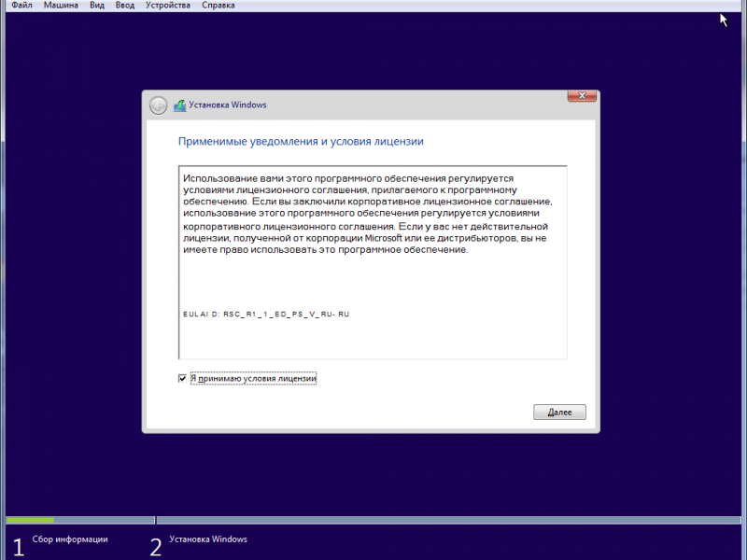747x560 pixels.
Task: Click the Установка Windows setup icon
Action: 179,105
